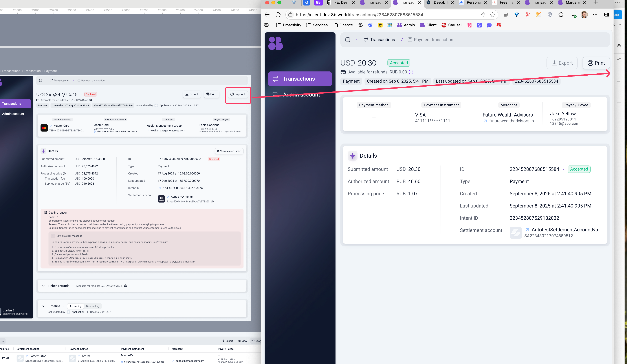Open the yellow Miro bookmark icon
Screen dimensions: 627x364
[380, 25]
